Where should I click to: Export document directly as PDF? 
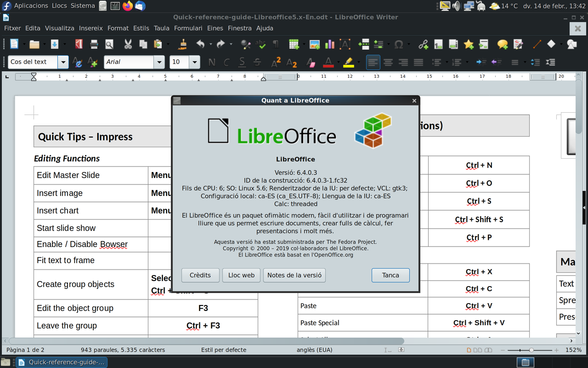pyautogui.click(x=79, y=44)
